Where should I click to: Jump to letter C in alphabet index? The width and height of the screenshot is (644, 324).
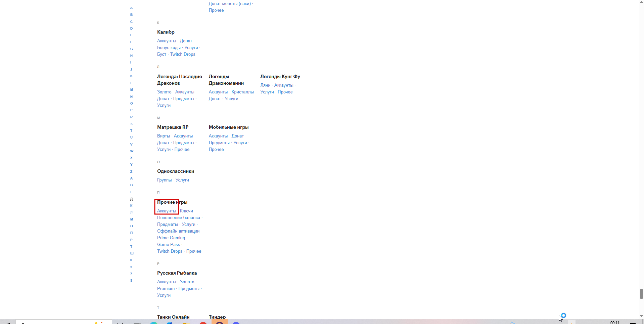[132, 22]
